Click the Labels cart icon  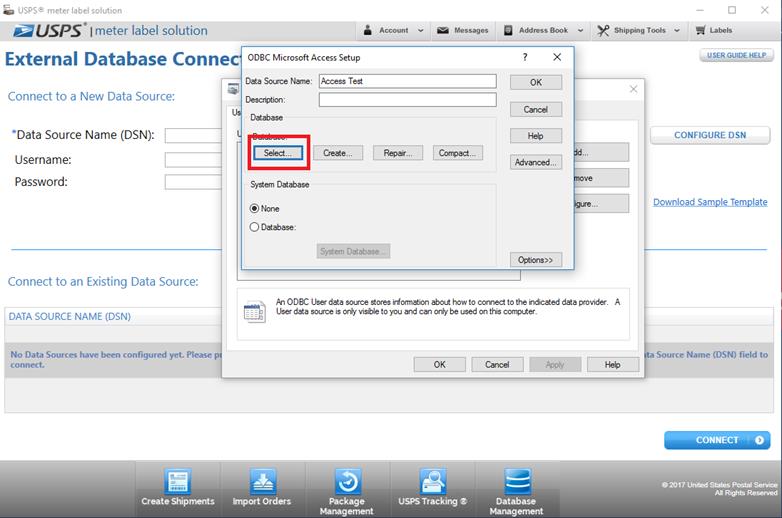[x=701, y=30]
